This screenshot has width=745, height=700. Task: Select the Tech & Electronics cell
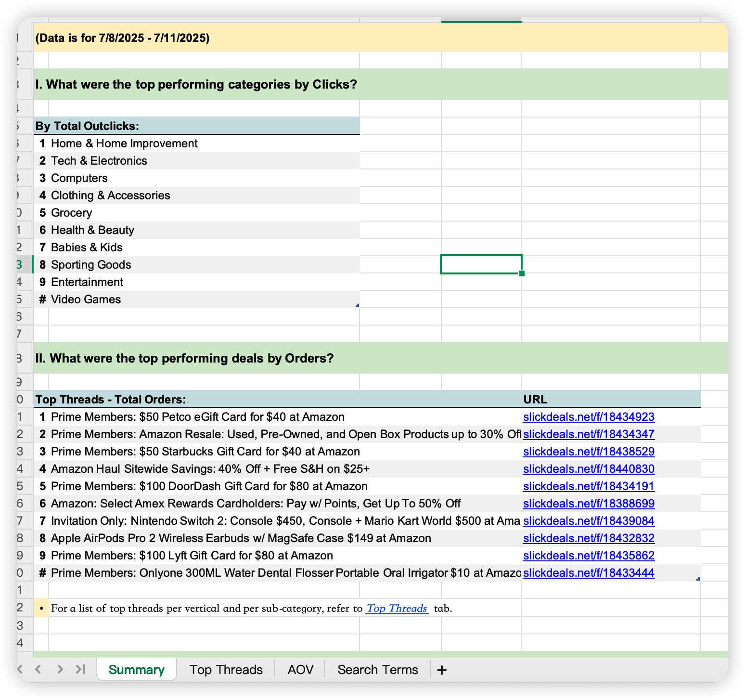(x=204, y=161)
